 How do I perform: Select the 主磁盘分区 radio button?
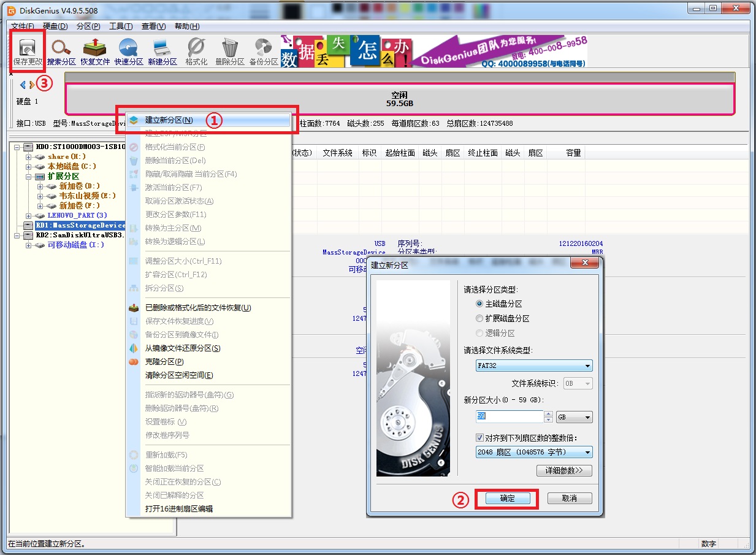click(x=479, y=304)
